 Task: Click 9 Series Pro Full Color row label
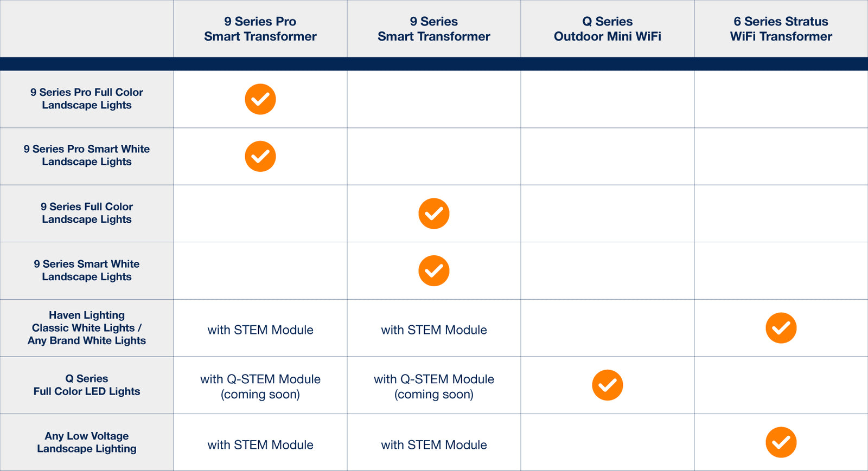click(87, 99)
